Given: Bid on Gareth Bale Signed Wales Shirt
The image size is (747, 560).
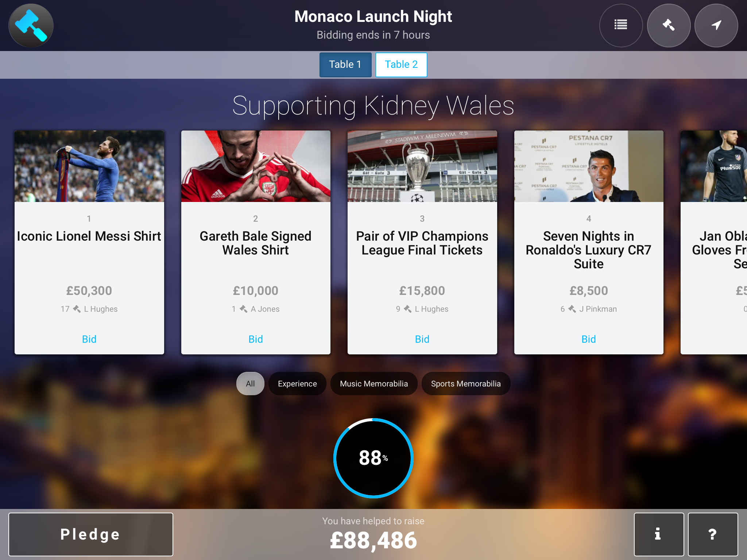Looking at the screenshot, I should click(256, 339).
